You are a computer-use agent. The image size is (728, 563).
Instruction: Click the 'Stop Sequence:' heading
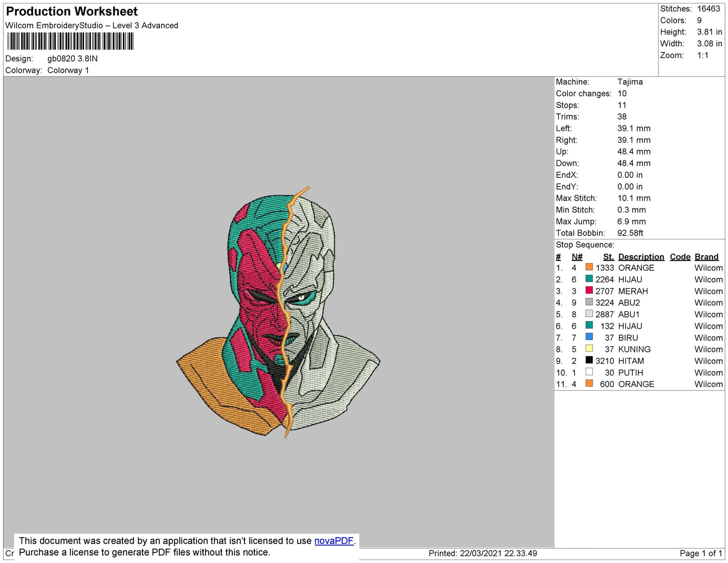coord(585,244)
